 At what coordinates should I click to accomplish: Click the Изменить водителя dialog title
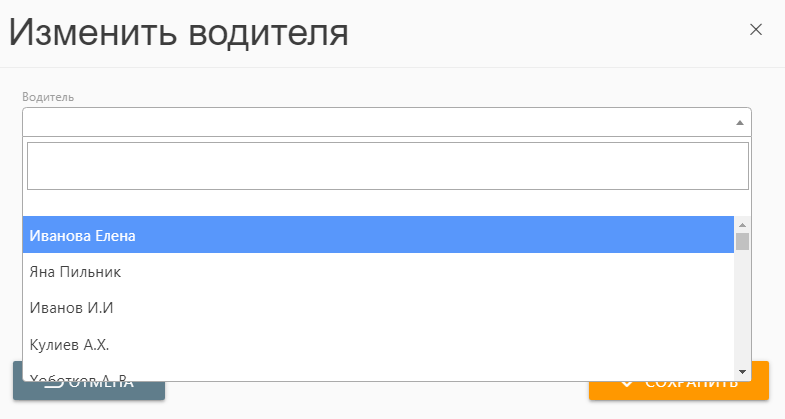[x=179, y=32]
